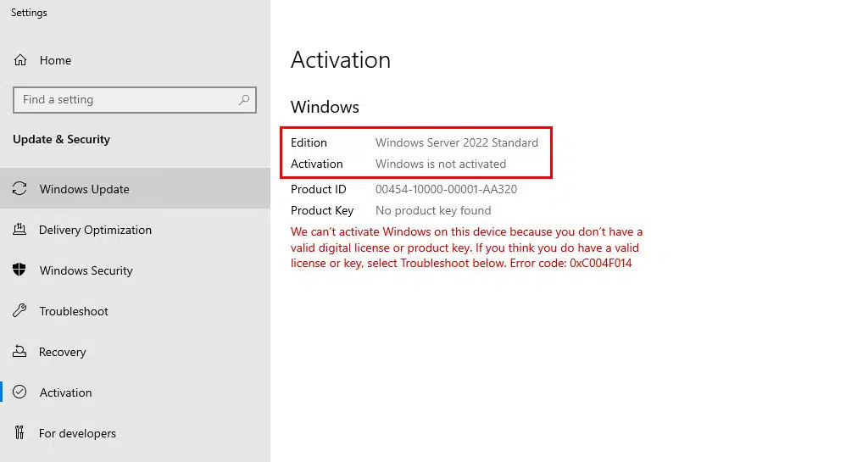Select the Recovery text label

click(x=63, y=352)
